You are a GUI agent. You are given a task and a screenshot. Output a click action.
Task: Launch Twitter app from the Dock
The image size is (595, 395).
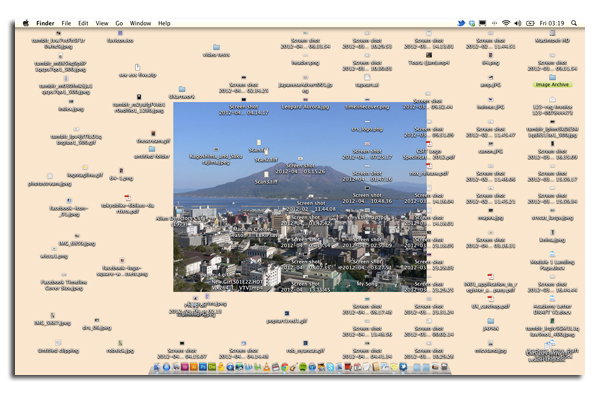click(x=403, y=367)
